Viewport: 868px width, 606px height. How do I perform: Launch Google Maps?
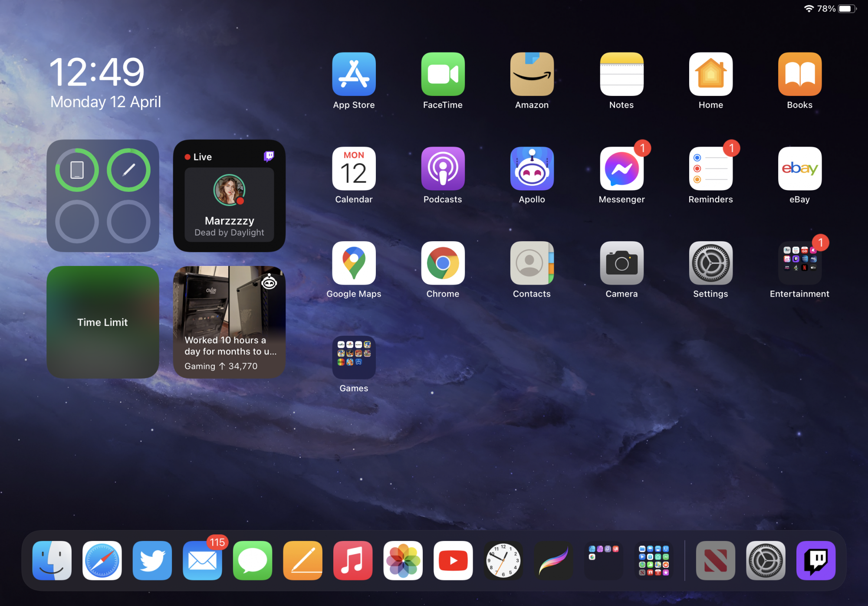click(x=354, y=263)
